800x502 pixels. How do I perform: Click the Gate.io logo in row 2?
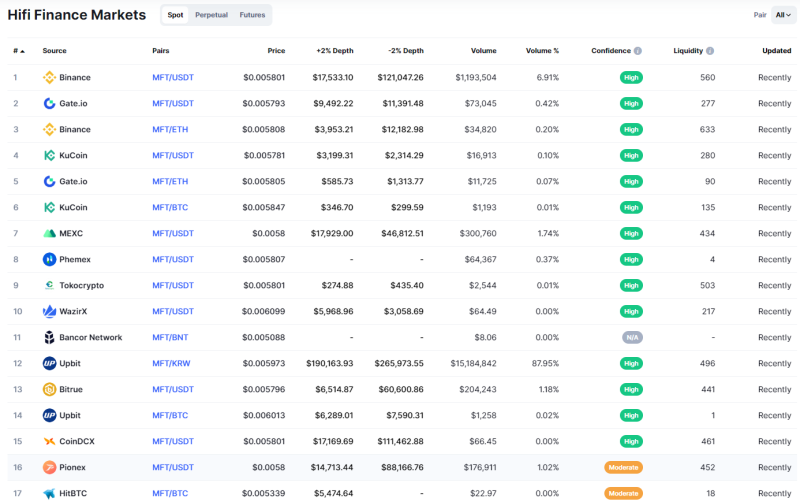[49, 104]
